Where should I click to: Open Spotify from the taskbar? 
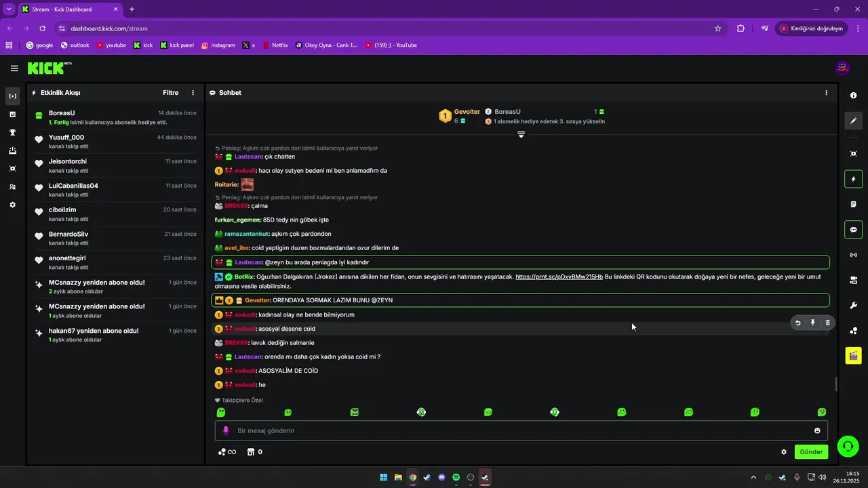pyautogui.click(x=456, y=477)
